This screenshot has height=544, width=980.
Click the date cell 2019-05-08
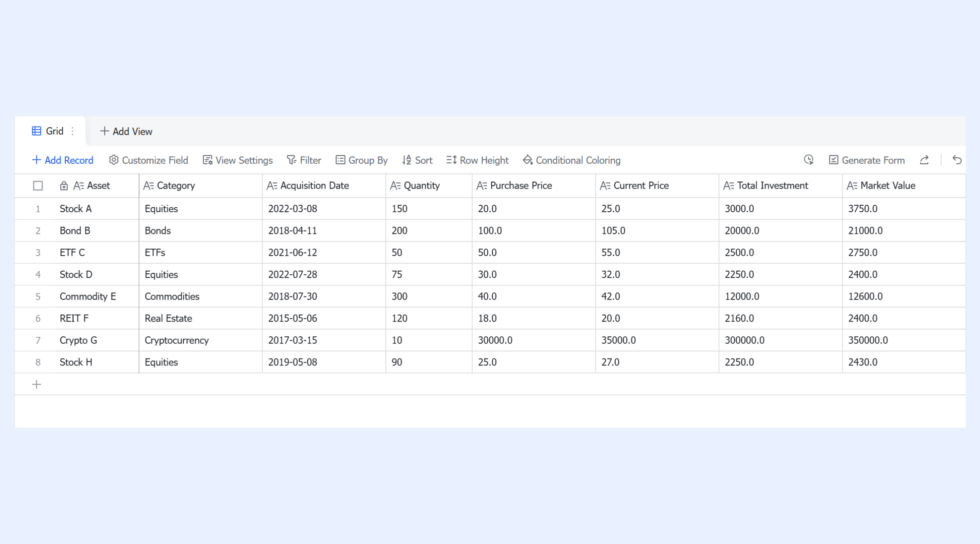click(324, 362)
